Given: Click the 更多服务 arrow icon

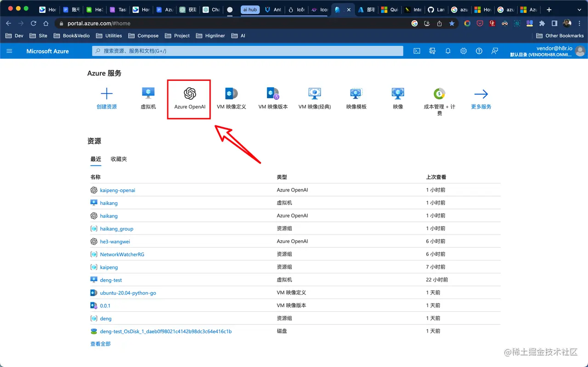Looking at the screenshot, I should click(x=481, y=94).
